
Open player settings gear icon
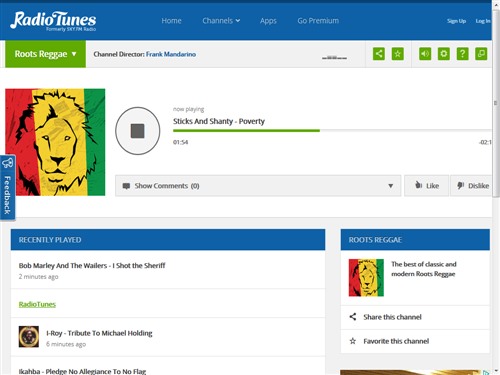point(444,54)
